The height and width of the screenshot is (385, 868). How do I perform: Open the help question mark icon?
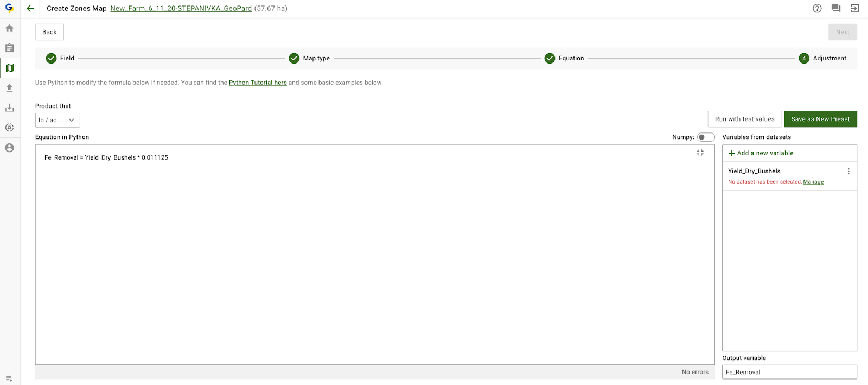click(817, 8)
